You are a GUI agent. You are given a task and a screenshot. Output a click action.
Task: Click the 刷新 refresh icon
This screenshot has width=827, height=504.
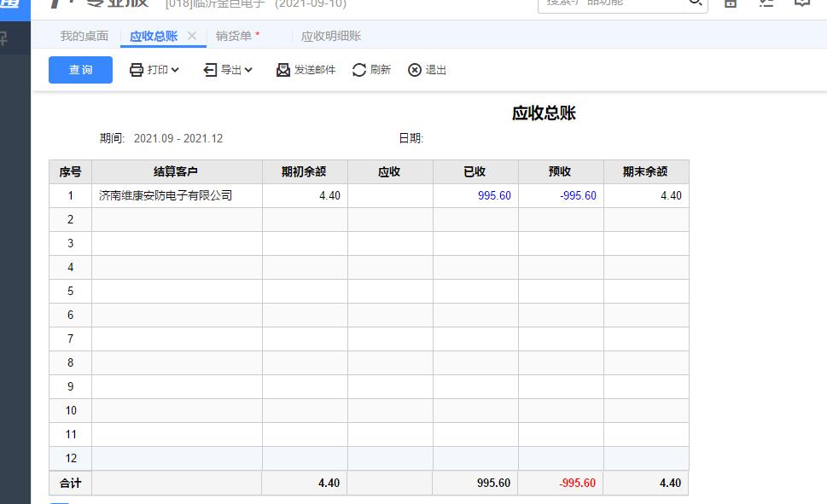(x=359, y=70)
